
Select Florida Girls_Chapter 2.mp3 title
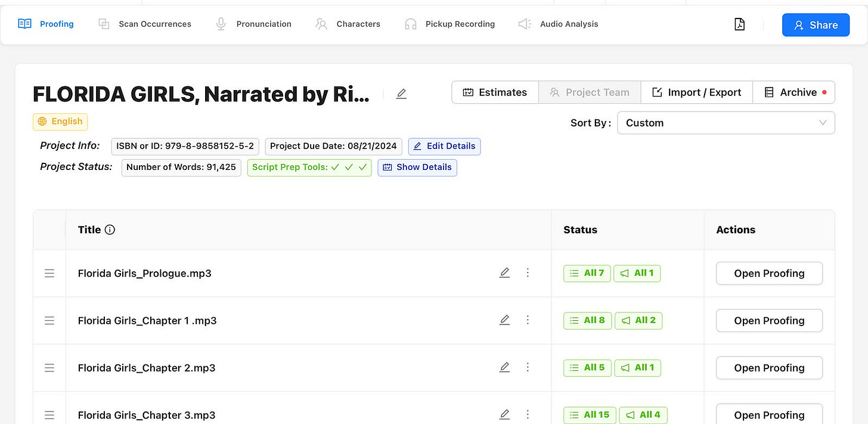147,368
